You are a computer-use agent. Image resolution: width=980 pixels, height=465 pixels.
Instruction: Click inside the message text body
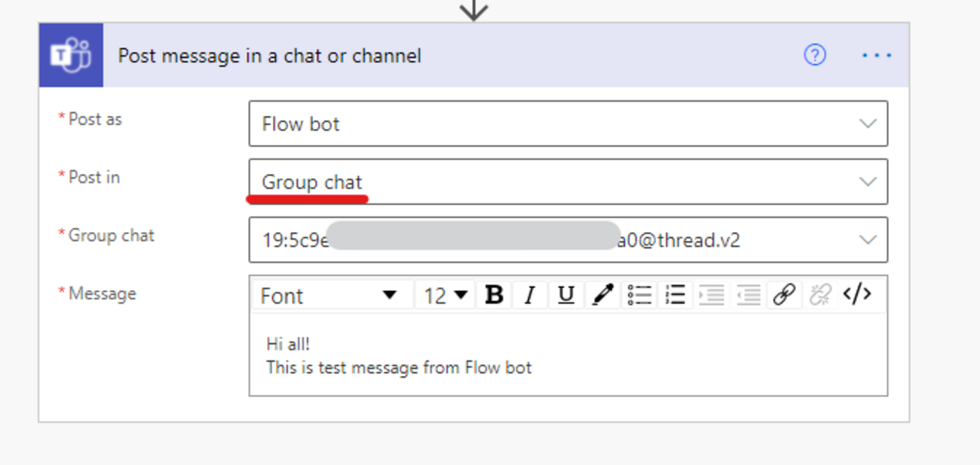coord(568,356)
